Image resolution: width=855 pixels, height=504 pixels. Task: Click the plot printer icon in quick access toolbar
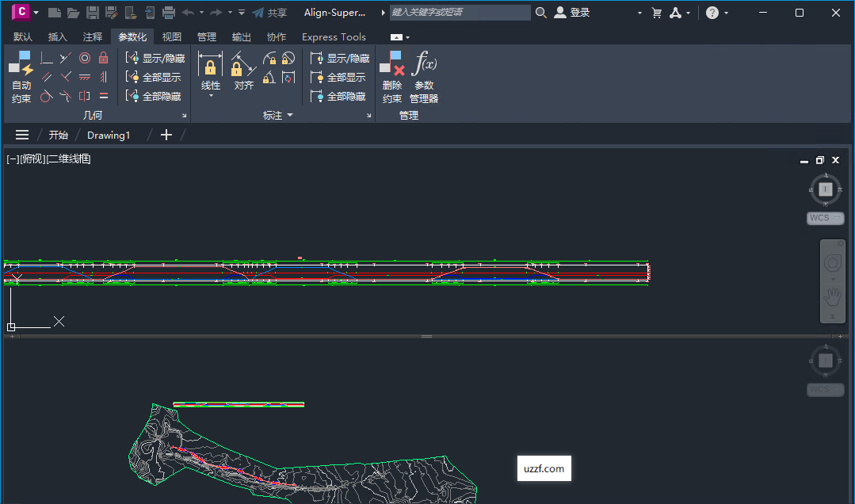pyautogui.click(x=169, y=12)
